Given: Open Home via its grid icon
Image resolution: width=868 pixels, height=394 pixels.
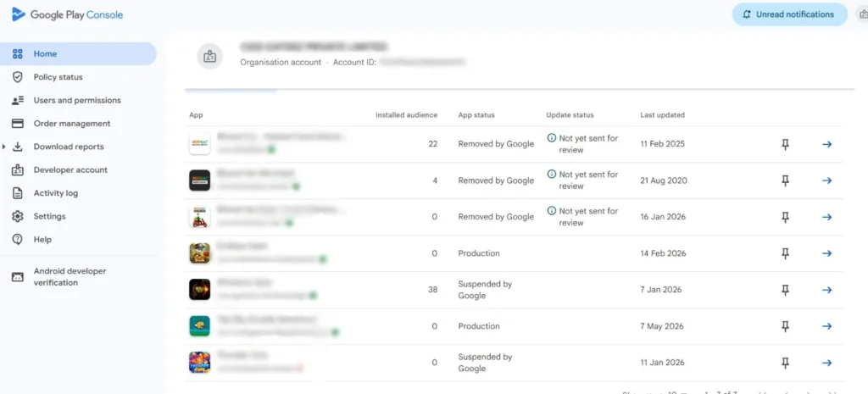Looking at the screenshot, I should pyautogui.click(x=18, y=53).
